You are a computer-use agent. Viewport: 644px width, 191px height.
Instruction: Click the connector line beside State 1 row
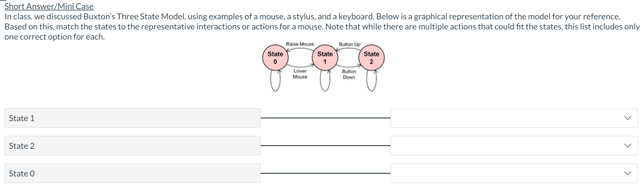tap(325, 118)
